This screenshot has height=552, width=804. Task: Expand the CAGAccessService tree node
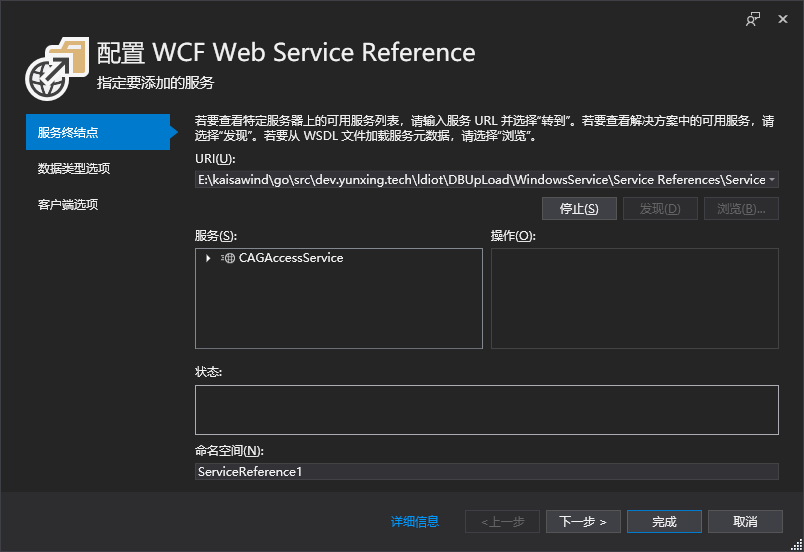[208, 258]
